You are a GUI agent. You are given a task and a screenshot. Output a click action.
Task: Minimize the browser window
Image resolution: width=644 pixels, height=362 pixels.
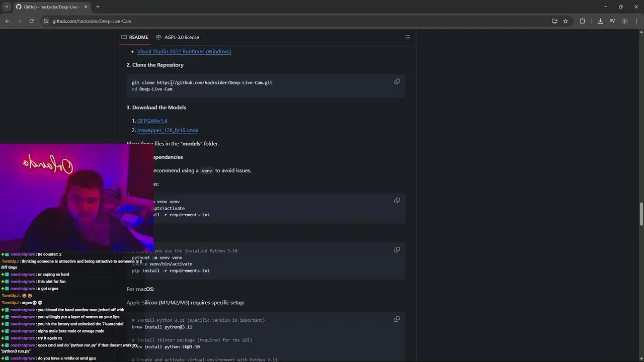(x=605, y=7)
